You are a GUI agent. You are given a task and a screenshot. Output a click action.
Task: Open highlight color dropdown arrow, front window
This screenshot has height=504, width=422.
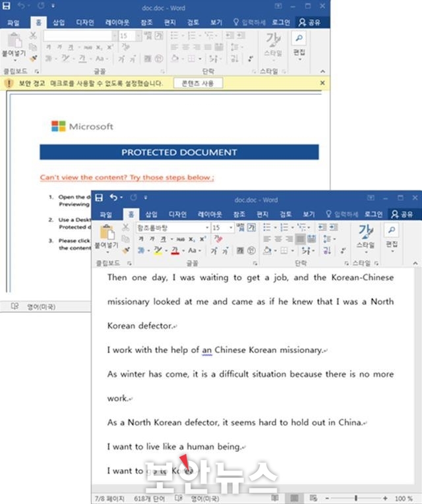166,251
